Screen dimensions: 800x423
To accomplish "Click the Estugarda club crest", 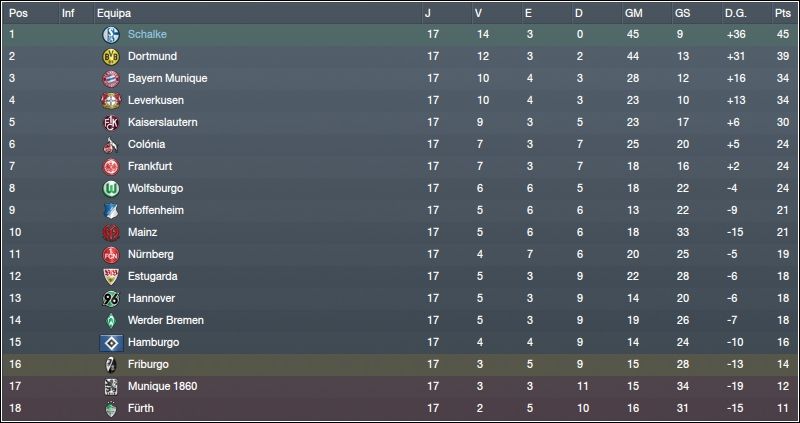I will 111,277.
